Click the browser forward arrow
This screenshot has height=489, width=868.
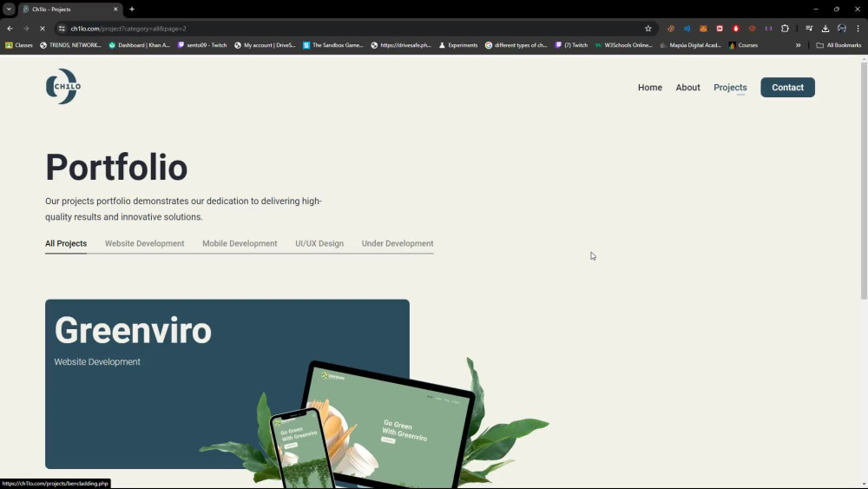coord(26,29)
